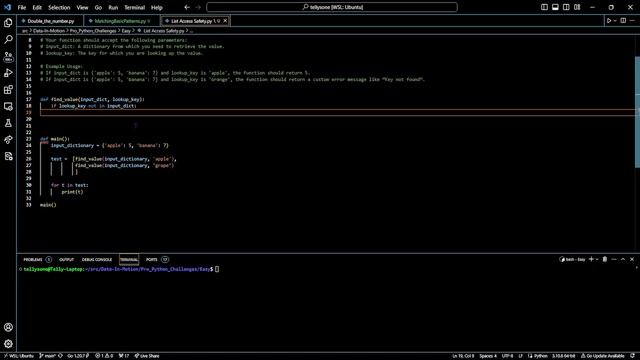Image resolution: width=640 pixels, height=360 pixels.
Task: Open Customize Layout button
Action: [x=577, y=7]
